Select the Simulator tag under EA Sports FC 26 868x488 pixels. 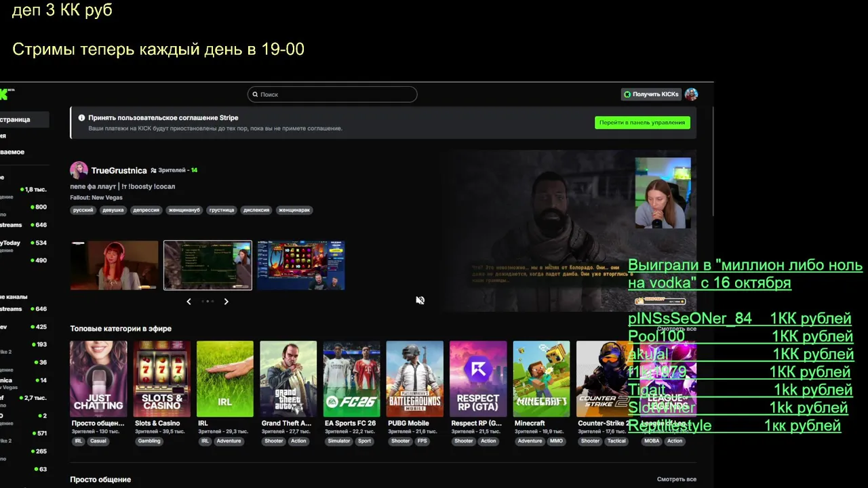pos(339,441)
